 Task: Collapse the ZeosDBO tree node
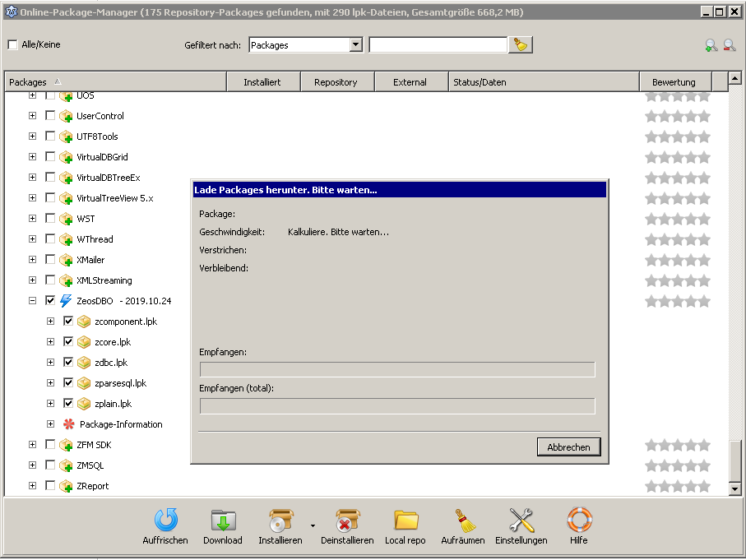pyautogui.click(x=32, y=301)
